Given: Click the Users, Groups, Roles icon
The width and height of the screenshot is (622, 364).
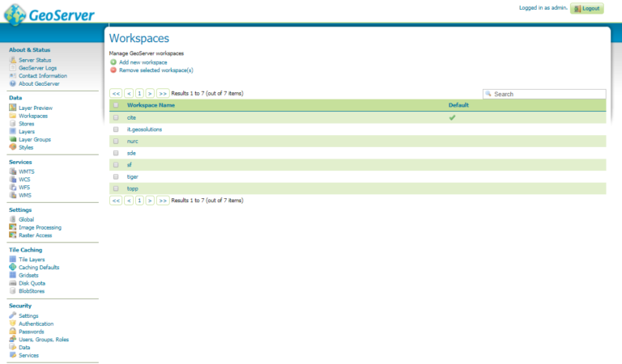Looking at the screenshot, I should coord(13,339).
